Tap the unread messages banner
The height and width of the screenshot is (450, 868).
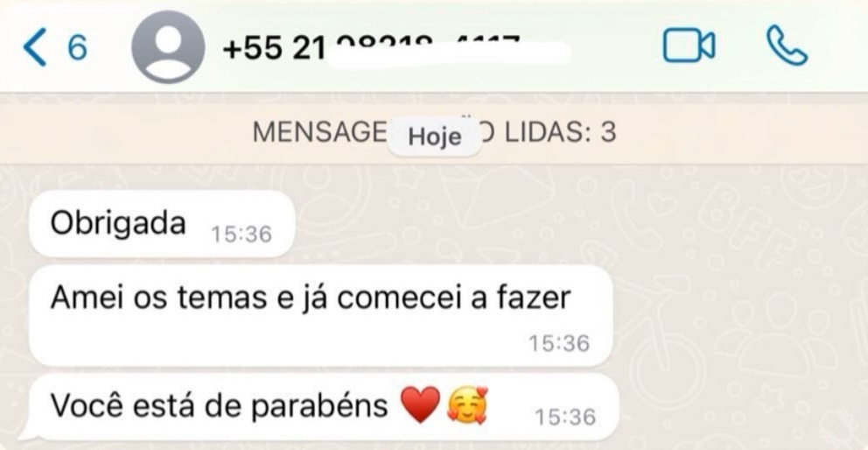point(434,133)
